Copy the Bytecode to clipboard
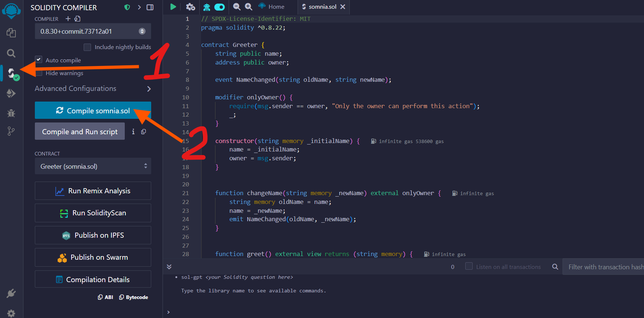 [x=133, y=297]
